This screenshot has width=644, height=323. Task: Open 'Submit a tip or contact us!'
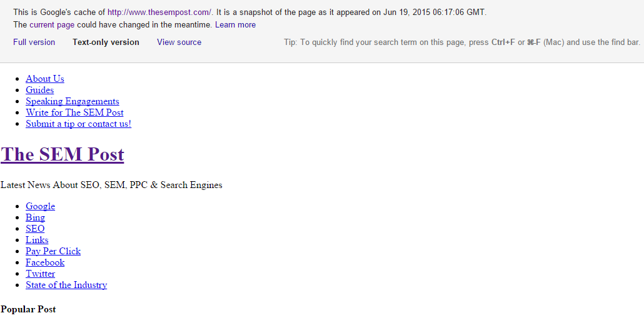[78, 124]
